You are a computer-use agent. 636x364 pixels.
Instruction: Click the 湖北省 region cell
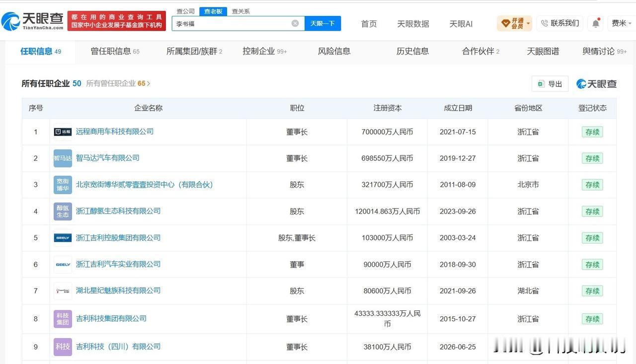pos(528,291)
